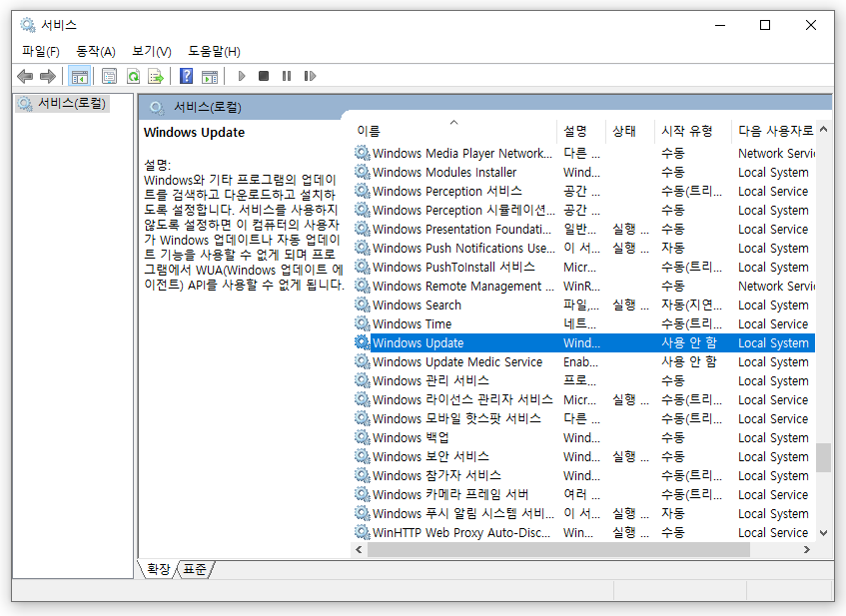Select Windows 모바일 핫스팟 서비스 row
Screen dimensions: 846x616
[583, 418]
